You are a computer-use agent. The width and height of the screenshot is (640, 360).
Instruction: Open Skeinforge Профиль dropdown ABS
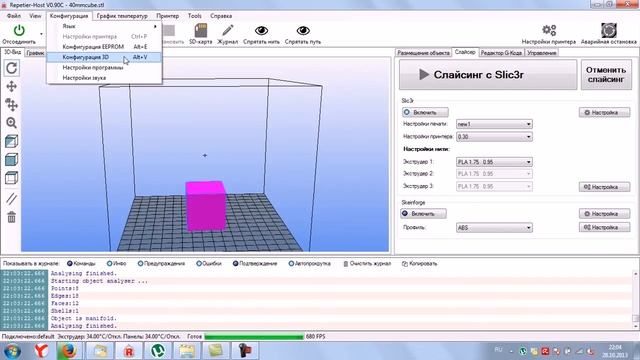click(x=494, y=228)
